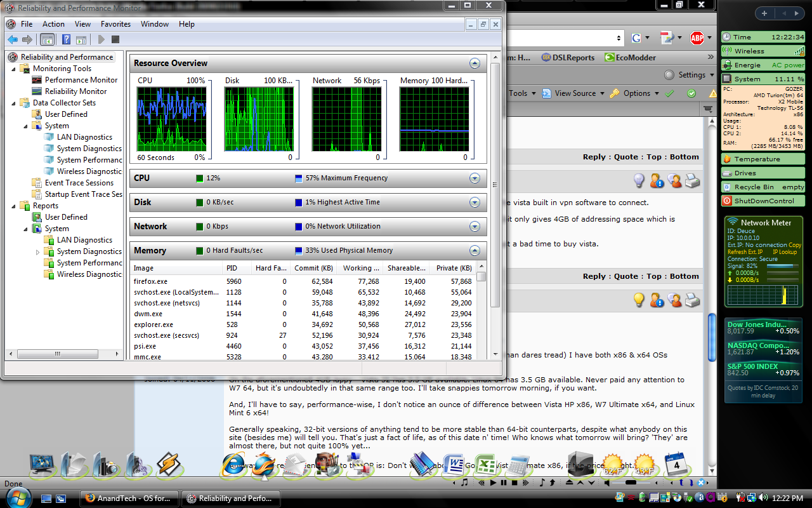Click the Refresh Ext. IP link
The width and height of the screenshot is (812, 508).
(x=746, y=252)
